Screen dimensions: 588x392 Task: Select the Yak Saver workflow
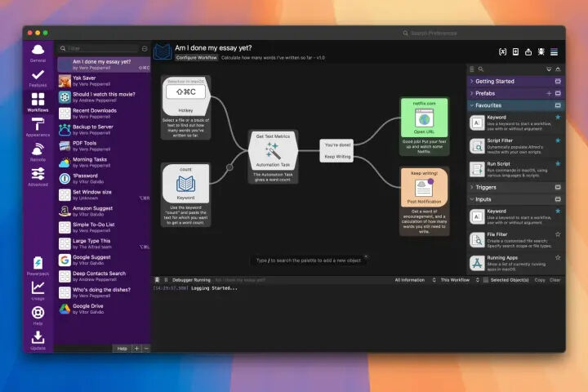pyautogui.click(x=102, y=80)
